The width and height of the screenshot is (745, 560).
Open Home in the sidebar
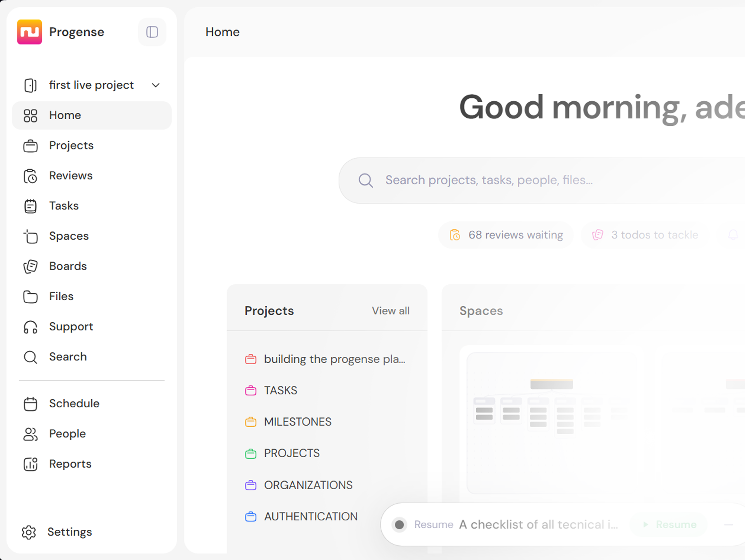click(92, 115)
